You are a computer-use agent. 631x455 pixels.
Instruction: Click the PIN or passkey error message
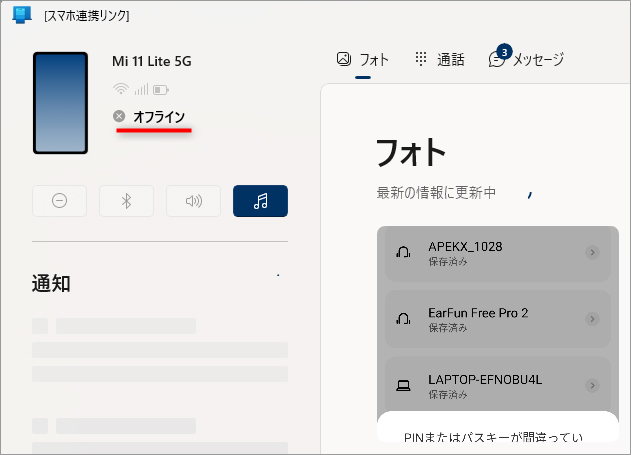click(493, 437)
